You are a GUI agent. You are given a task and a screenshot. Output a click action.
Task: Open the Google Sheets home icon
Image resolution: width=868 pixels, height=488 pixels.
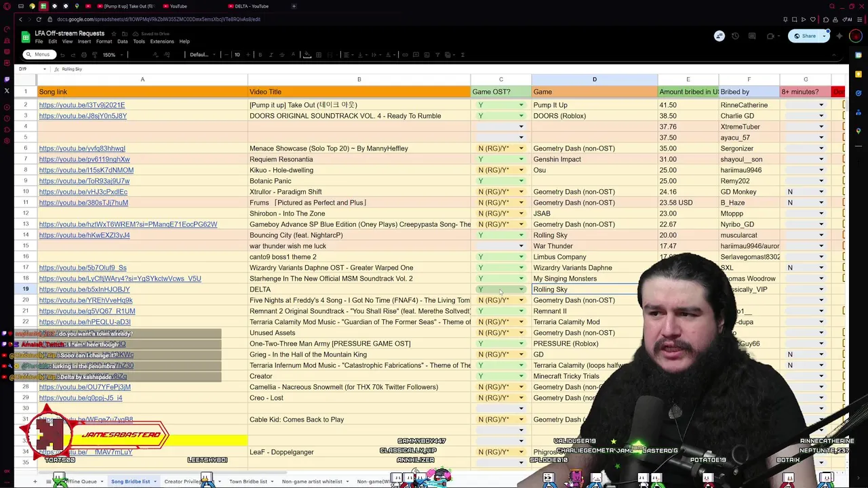[25, 37]
